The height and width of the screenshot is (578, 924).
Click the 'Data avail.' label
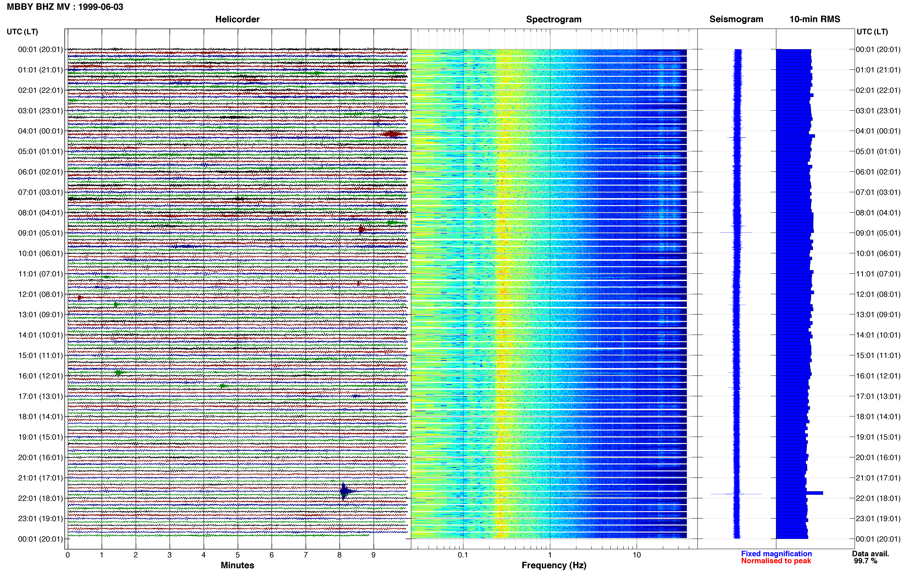pyautogui.click(x=870, y=554)
